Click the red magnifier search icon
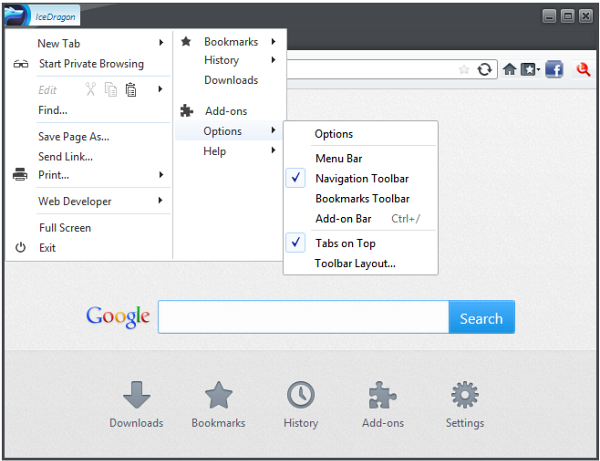The height and width of the screenshot is (461, 600). 583,69
